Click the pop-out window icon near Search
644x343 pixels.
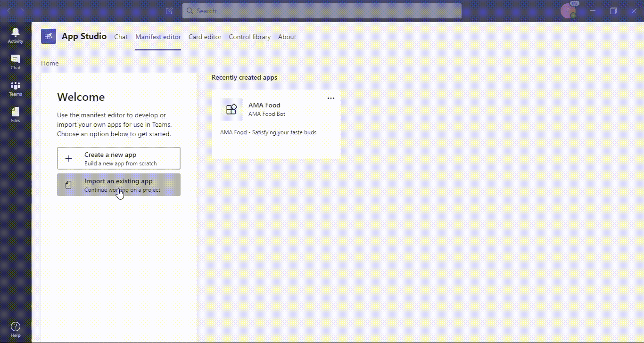[169, 11]
